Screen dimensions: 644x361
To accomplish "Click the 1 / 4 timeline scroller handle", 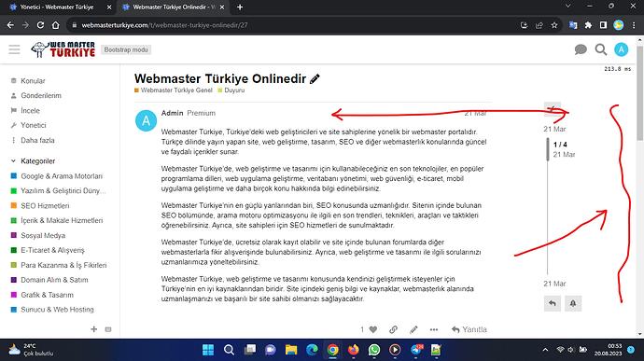I will [548, 149].
